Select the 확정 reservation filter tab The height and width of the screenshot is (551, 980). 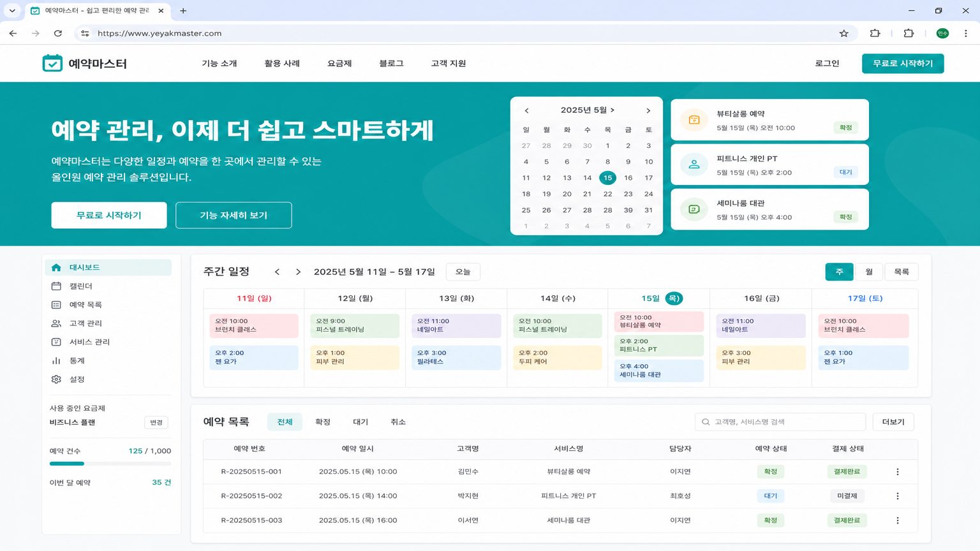click(x=323, y=422)
